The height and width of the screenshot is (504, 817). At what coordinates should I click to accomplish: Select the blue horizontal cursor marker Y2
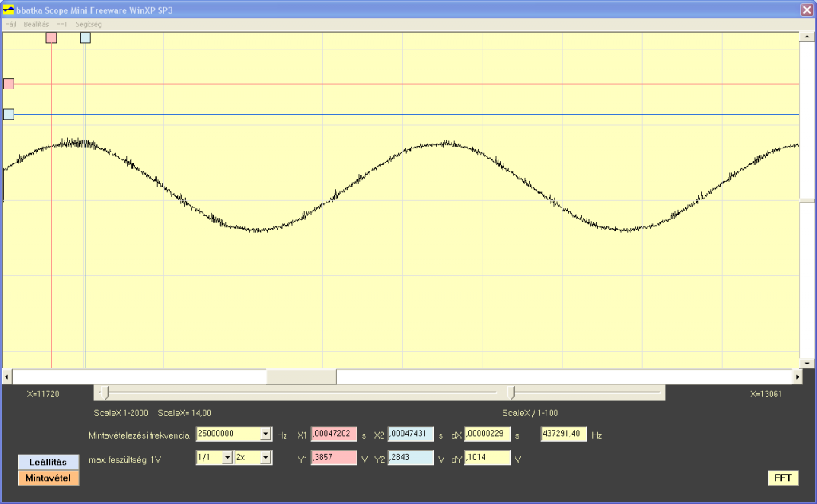9,115
